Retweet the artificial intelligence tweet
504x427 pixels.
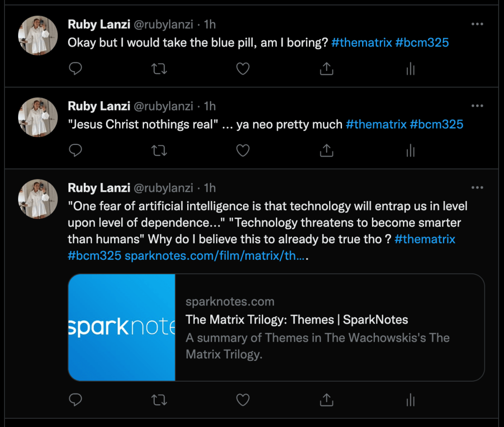coord(159,399)
